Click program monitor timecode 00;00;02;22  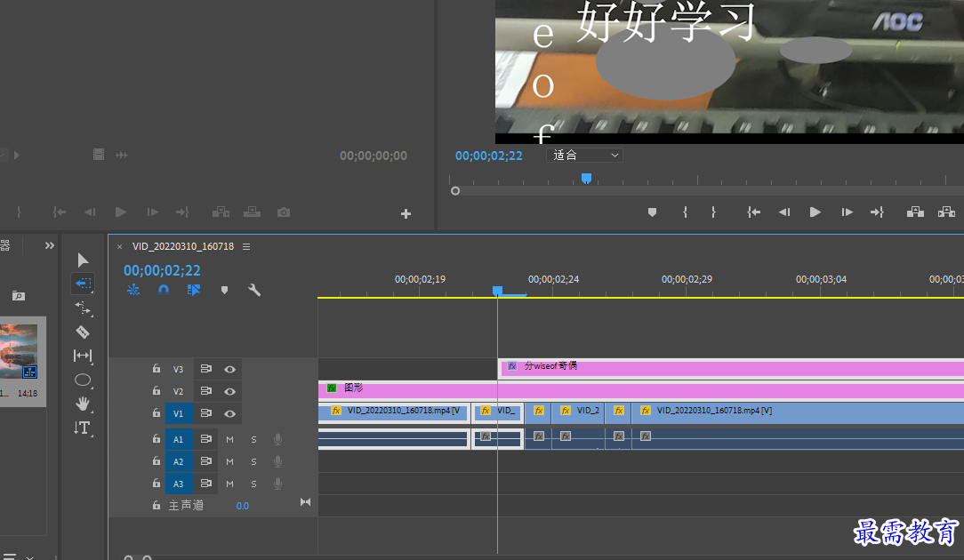click(x=489, y=156)
